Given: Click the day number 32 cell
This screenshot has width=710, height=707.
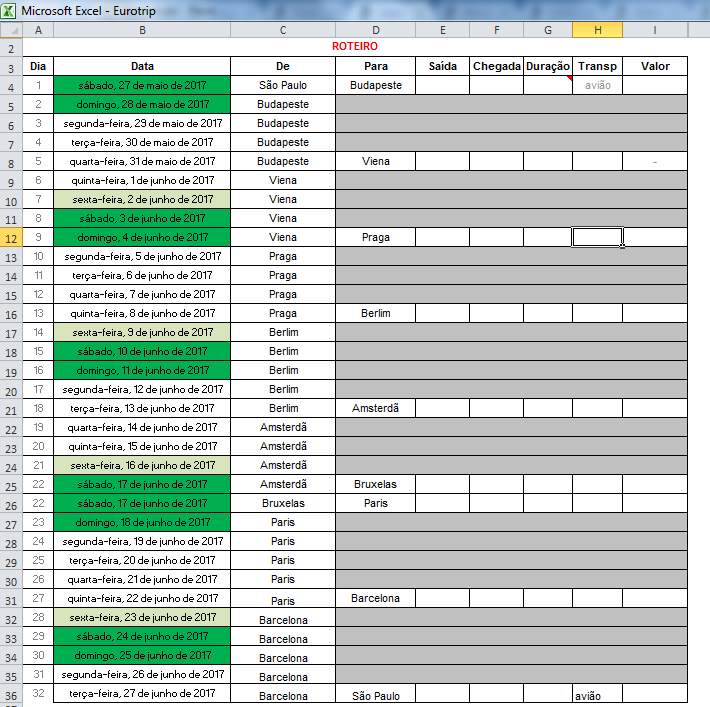Looking at the screenshot, I should [x=38, y=693].
